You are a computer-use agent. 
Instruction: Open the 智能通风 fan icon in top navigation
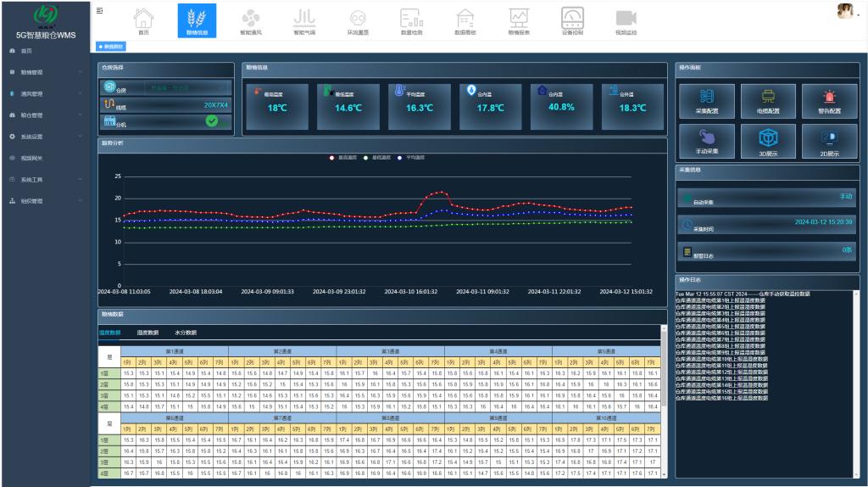249,20
